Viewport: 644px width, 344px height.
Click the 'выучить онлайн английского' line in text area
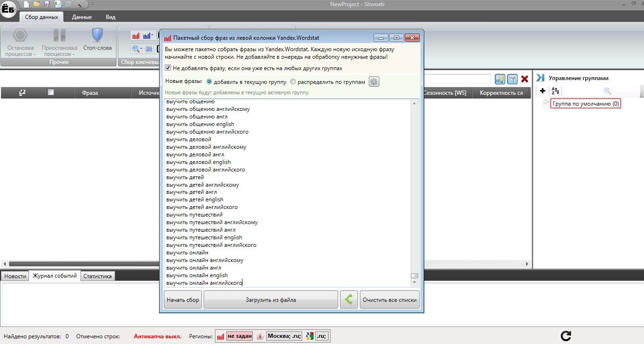coord(204,283)
